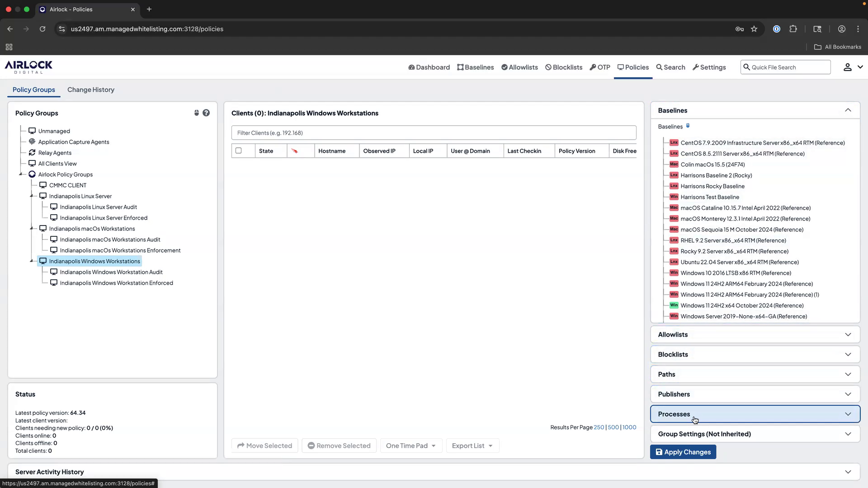Open the Blocklists section in top navigation
The image size is (868, 488).
(x=563, y=67)
